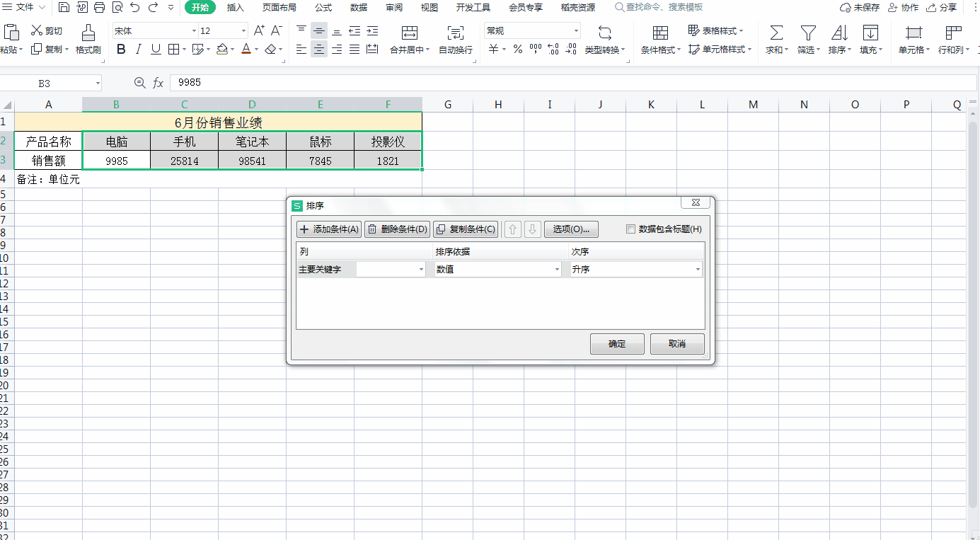Click the fill color bucket swatch
The image size is (980, 540).
(x=222, y=50)
